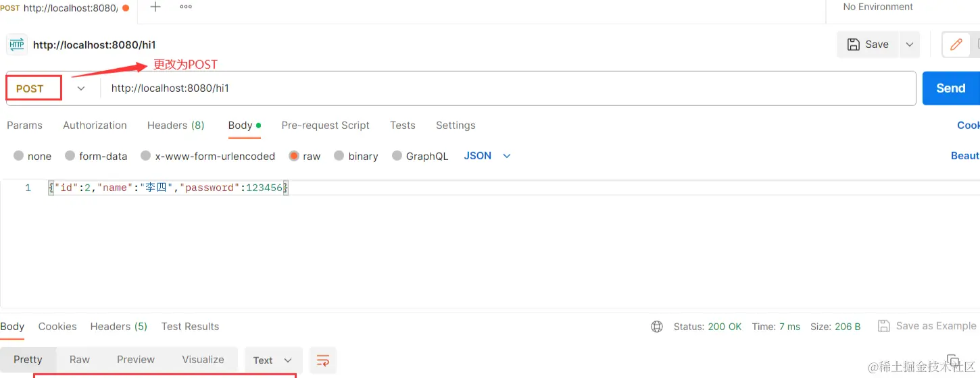
Task: Click the copy response icon
Action: click(953, 360)
